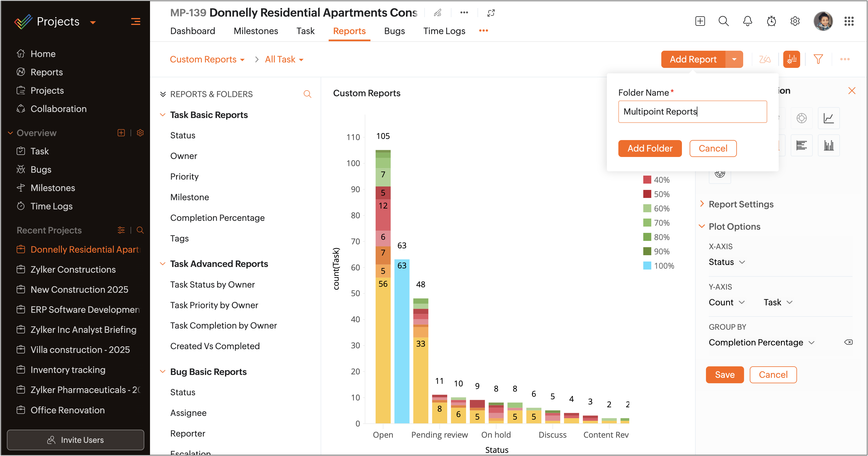Switch to the Milestones tab
This screenshot has width=868, height=456.
pyautogui.click(x=256, y=31)
